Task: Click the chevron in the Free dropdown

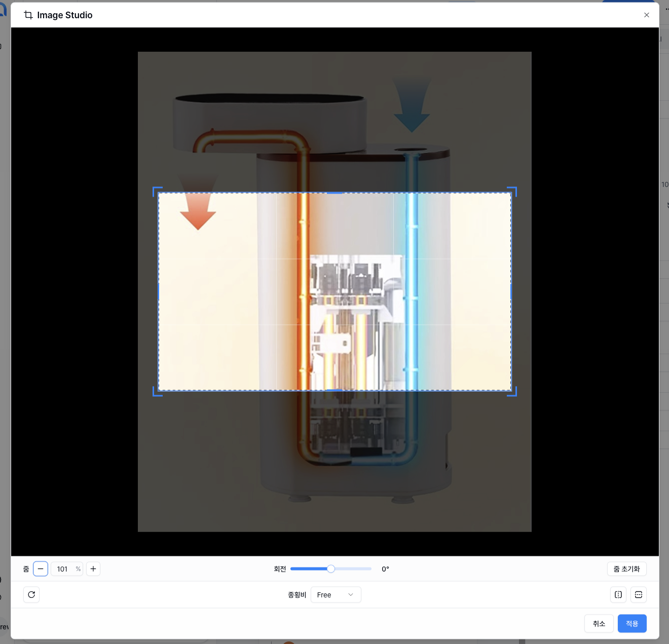Action: tap(351, 595)
